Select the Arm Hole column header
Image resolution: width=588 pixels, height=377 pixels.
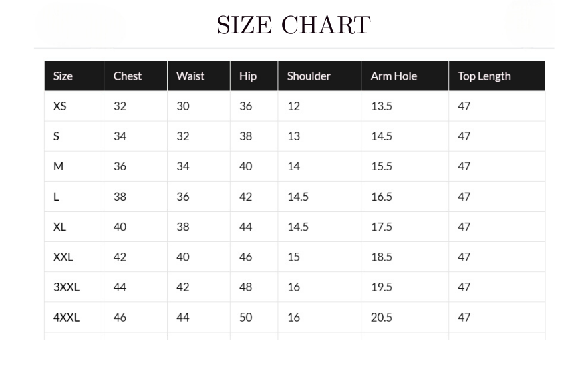394,76
